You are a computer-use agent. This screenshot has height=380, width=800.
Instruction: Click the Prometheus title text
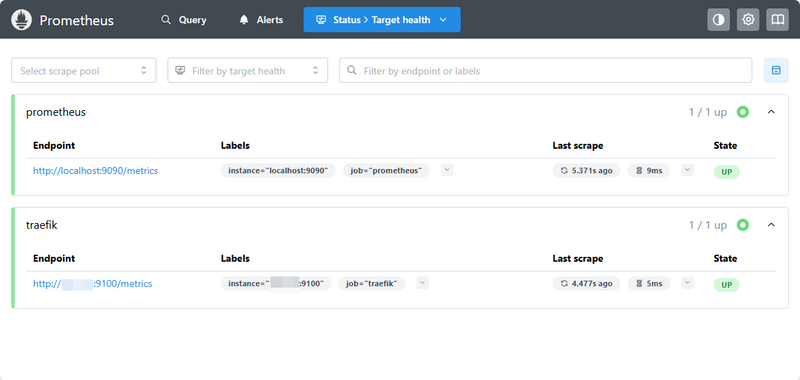[77, 20]
